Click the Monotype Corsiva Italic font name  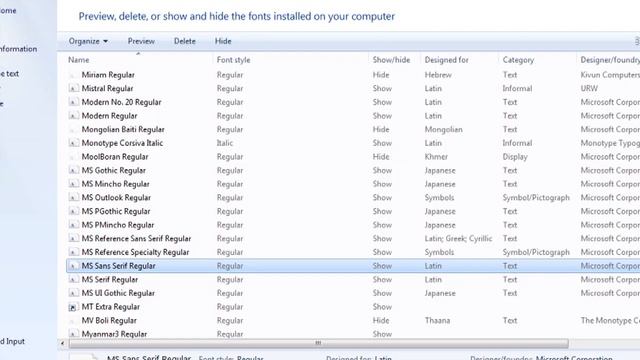pyautogui.click(x=122, y=143)
